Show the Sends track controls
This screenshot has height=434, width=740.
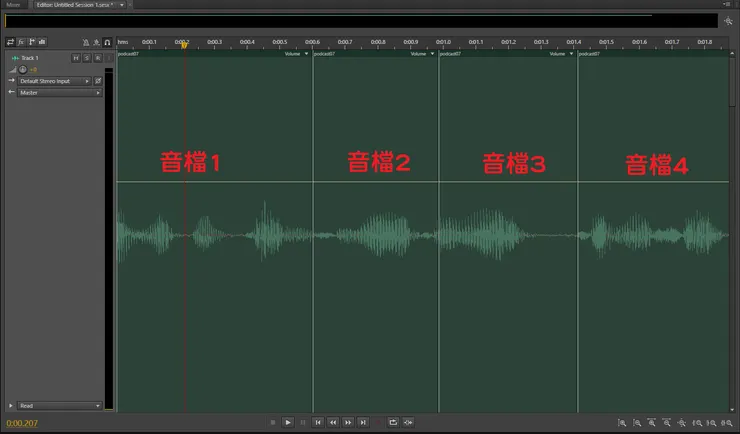(x=32, y=42)
